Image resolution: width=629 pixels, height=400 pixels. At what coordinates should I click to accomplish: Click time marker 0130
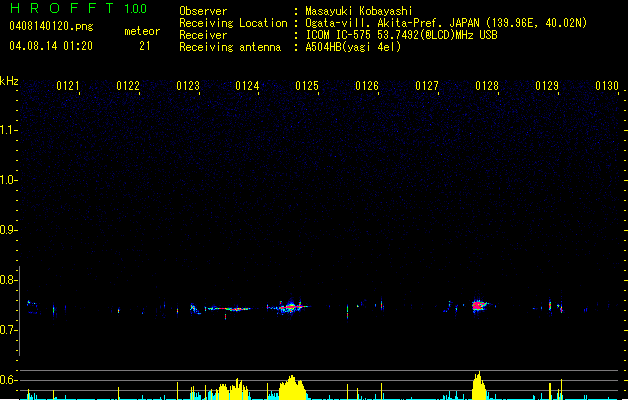click(607, 86)
